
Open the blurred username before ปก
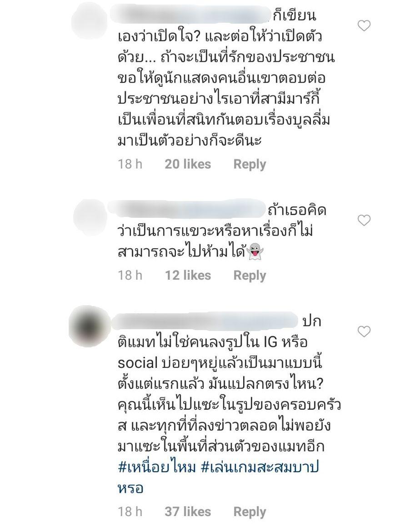[204, 321]
